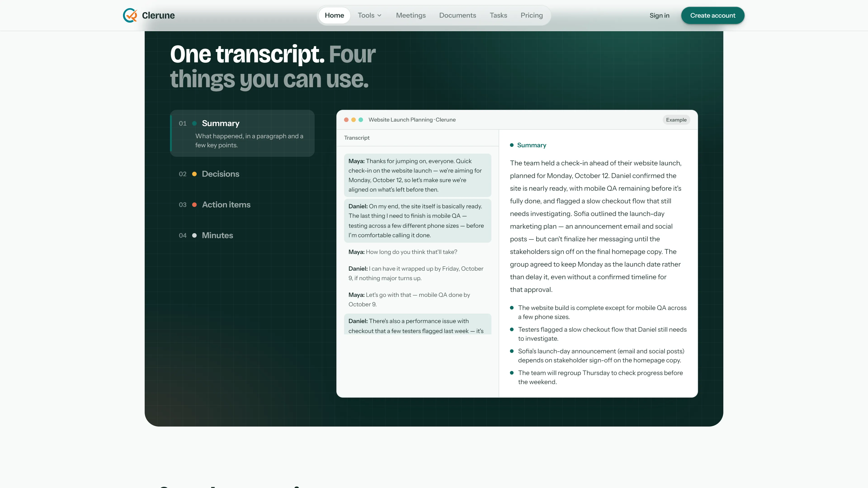
Task: Select the 02 Decisions tab
Action: (x=242, y=174)
